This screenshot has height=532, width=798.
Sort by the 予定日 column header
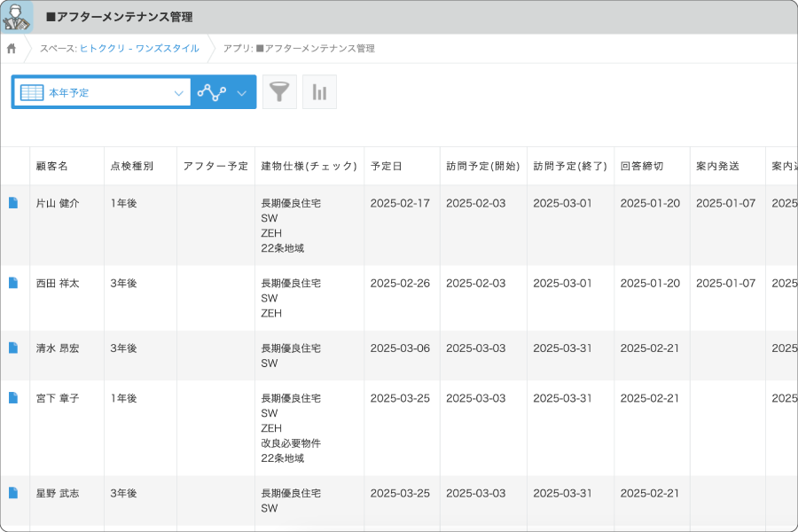386,166
